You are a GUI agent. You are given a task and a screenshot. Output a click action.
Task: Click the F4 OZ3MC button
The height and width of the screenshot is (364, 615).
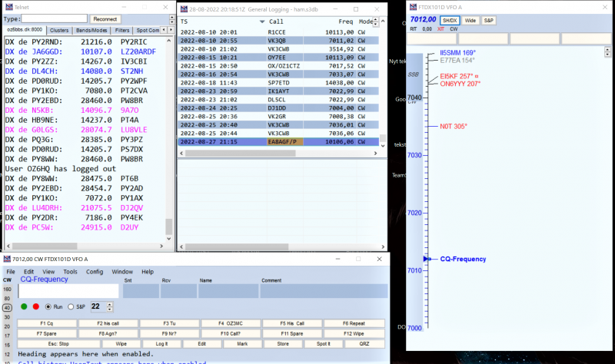(x=231, y=323)
